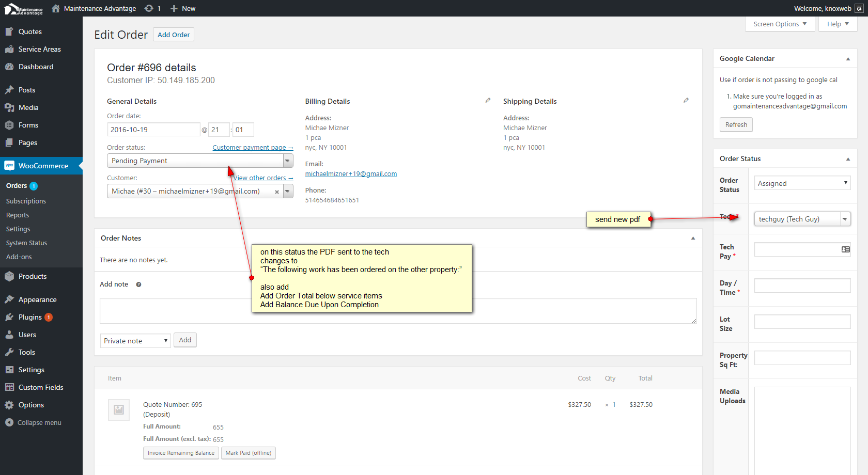Screen dimensions: 868x475
Task: Open the Plugins menu in sidebar
Action: (30, 317)
